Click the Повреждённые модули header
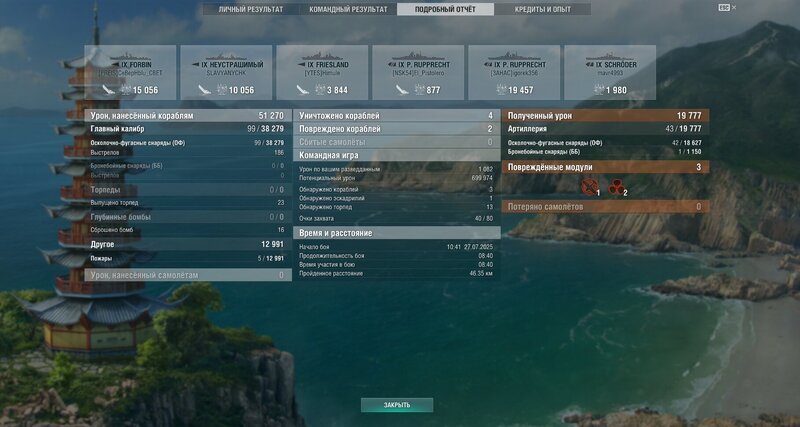Image resolution: width=800 pixels, height=427 pixels. pyautogui.click(x=606, y=167)
